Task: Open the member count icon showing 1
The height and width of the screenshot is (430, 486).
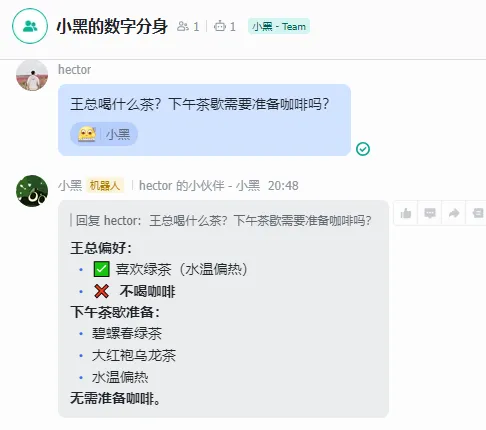Action: click(183, 26)
